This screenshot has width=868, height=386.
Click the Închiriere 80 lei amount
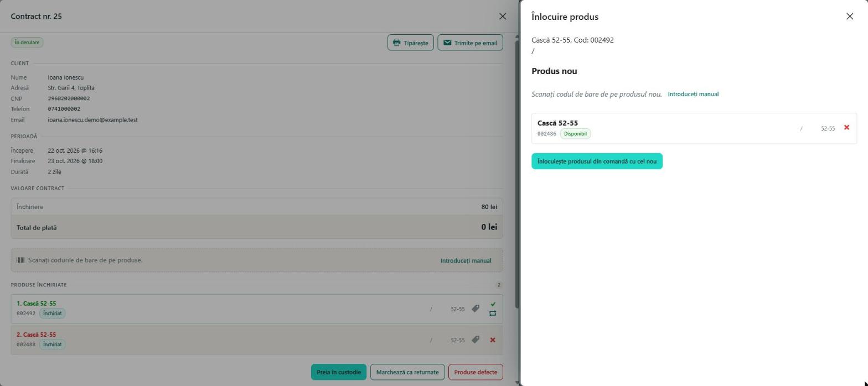tap(489, 207)
